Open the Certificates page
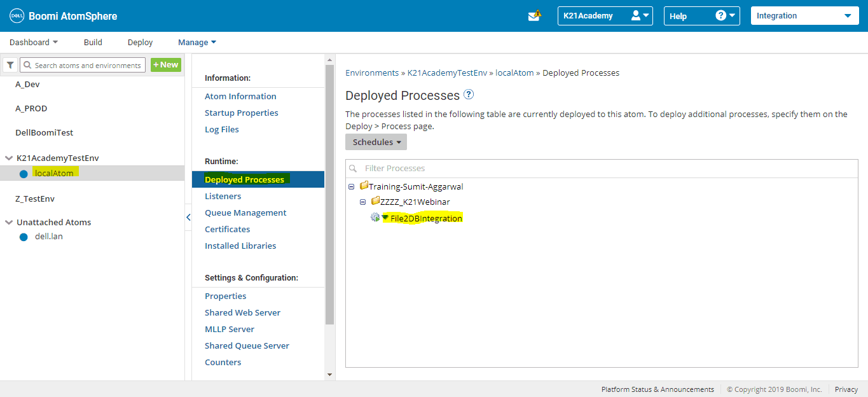Image resolution: width=868 pixels, height=397 pixels. coord(227,229)
